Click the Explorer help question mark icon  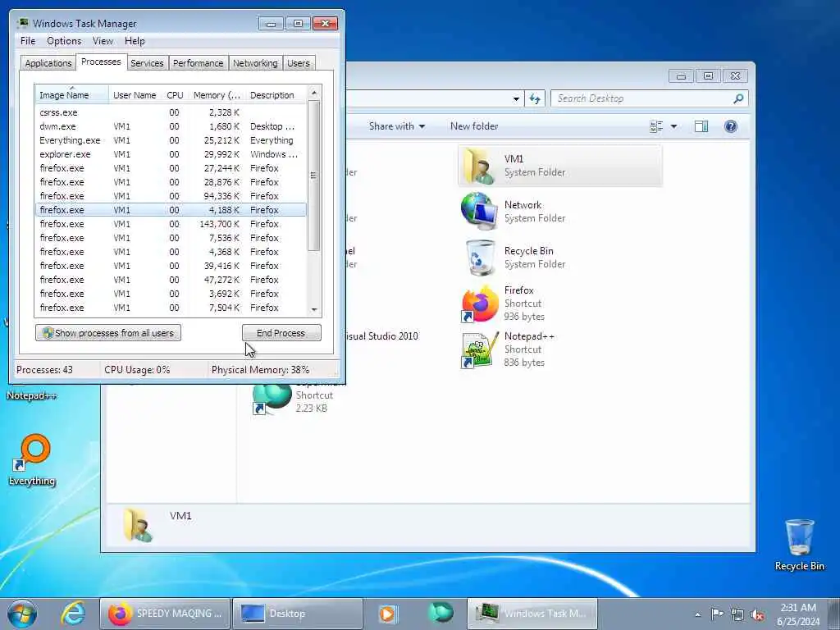(730, 126)
